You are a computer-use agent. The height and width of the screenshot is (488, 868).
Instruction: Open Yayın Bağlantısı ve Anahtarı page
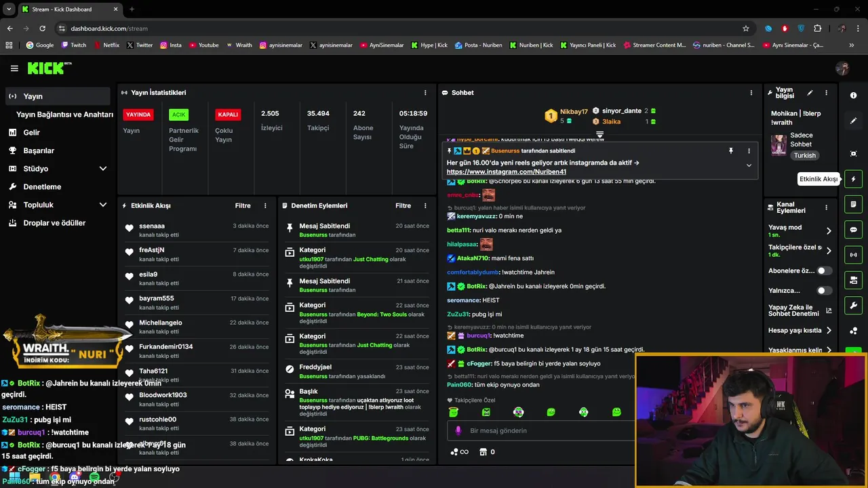pyautogui.click(x=64, y=115)
